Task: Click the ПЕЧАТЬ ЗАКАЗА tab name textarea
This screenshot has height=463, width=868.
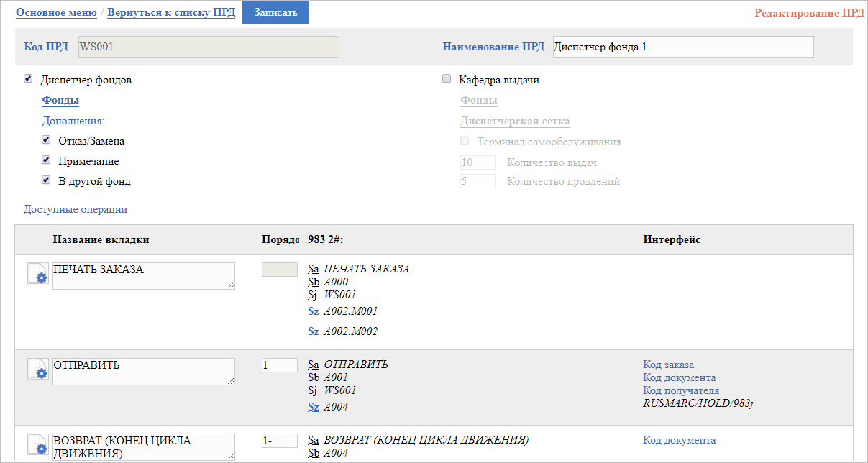Action: point(144,276)
